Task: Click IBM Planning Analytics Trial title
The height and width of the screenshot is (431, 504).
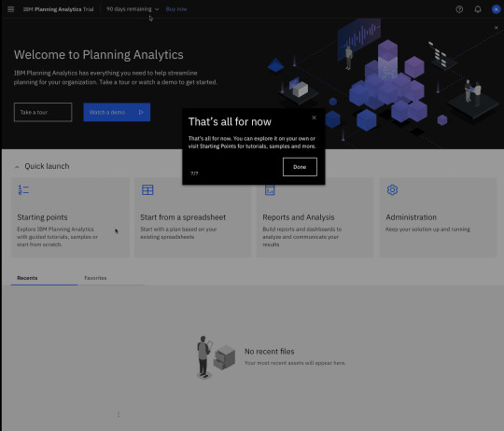Action: coord(59,9)
